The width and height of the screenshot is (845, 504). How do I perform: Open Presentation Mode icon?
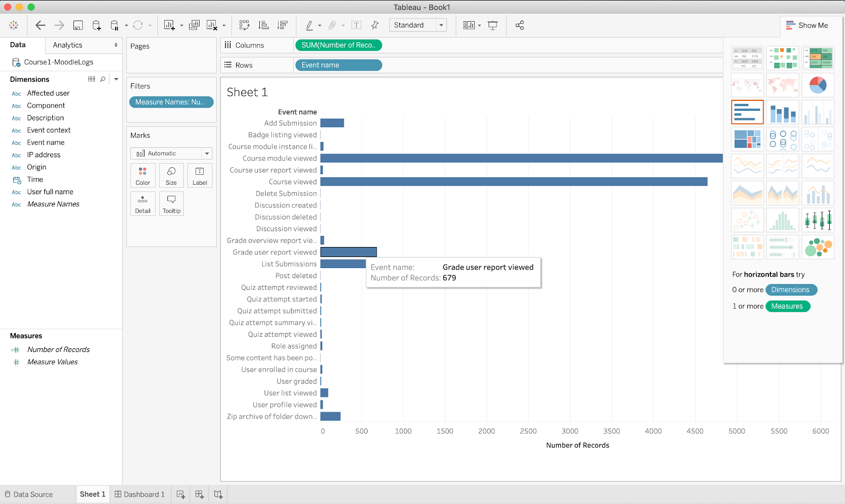click(x=493, y=25)
